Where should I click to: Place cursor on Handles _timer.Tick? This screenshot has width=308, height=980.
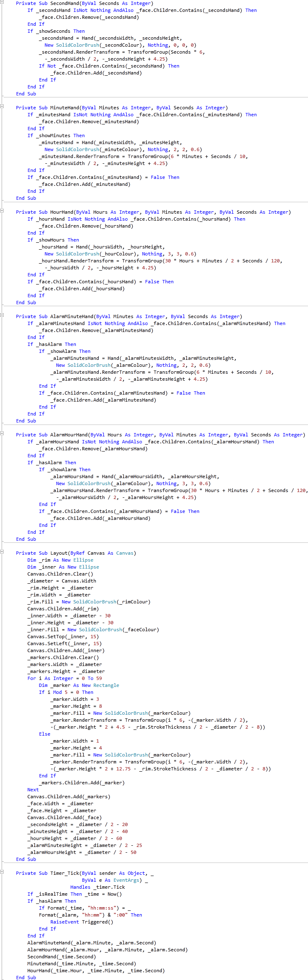97,887
